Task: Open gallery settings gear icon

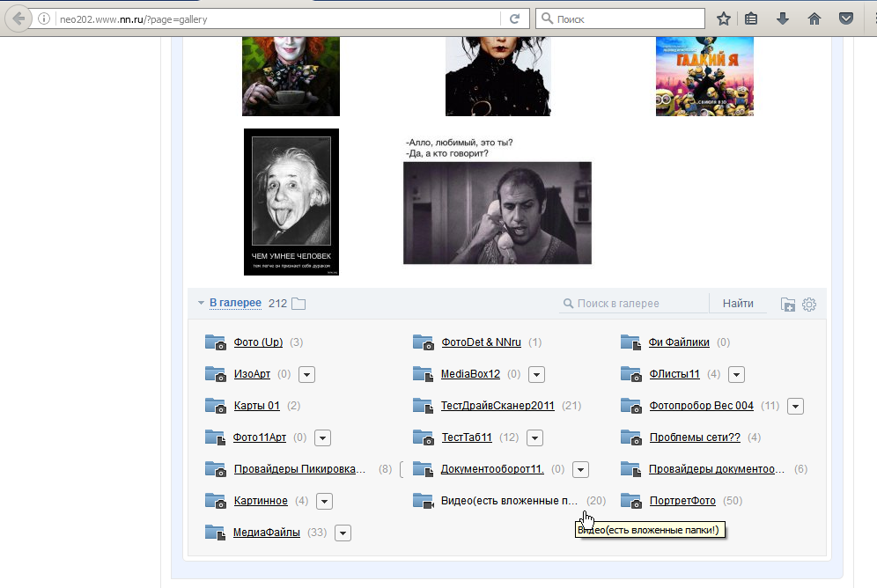Action: (809, 304)
